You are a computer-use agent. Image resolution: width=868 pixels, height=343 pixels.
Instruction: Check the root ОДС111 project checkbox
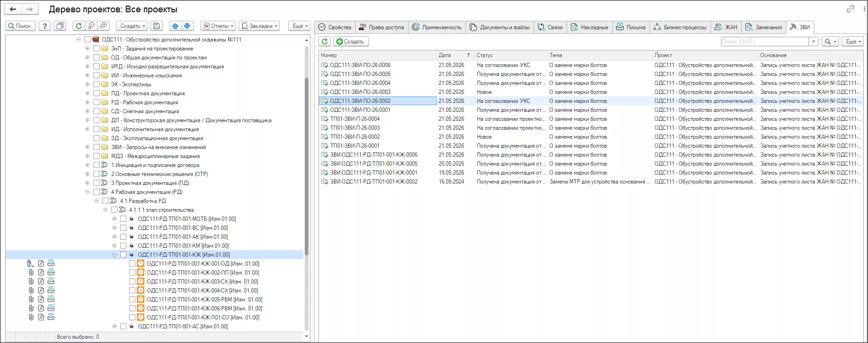(x=88, y=40)
